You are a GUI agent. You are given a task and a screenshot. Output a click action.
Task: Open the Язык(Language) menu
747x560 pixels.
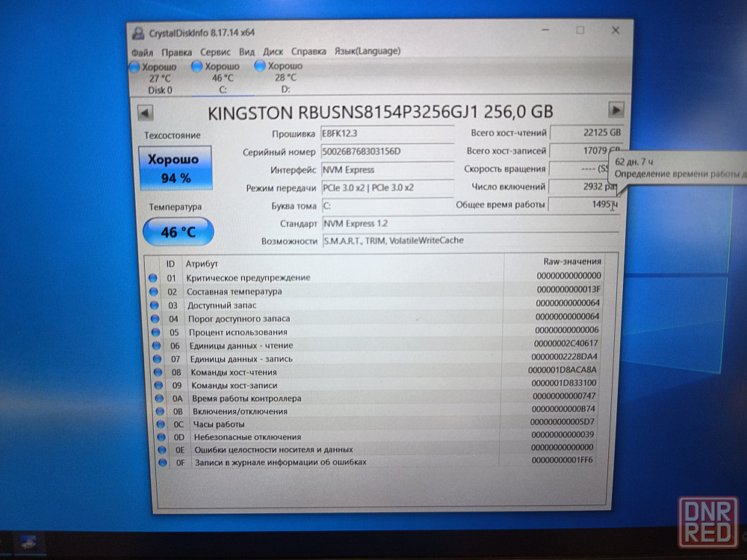367,51
